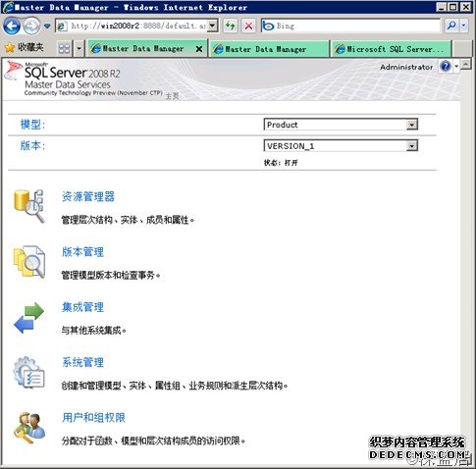Screen dimensions: 476x469
Task: Click the red Stop loading icon
Action: pos(248,26)
